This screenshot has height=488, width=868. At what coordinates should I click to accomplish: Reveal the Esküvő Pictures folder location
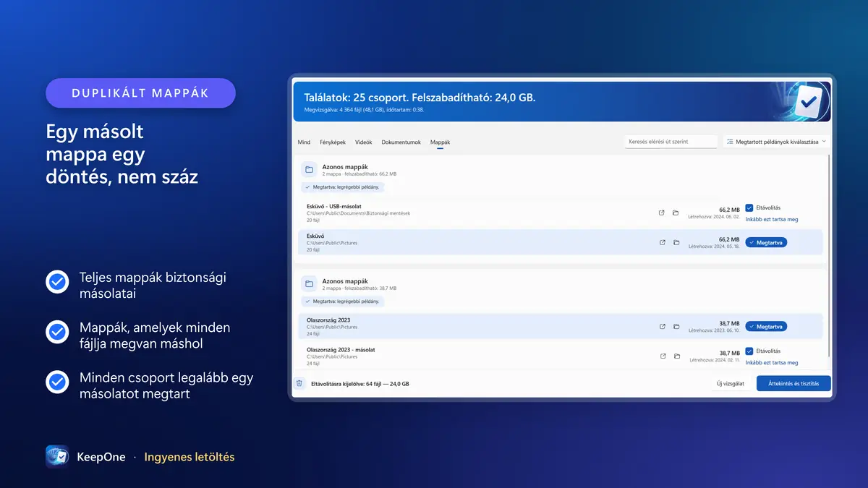(x=676, y=242)
